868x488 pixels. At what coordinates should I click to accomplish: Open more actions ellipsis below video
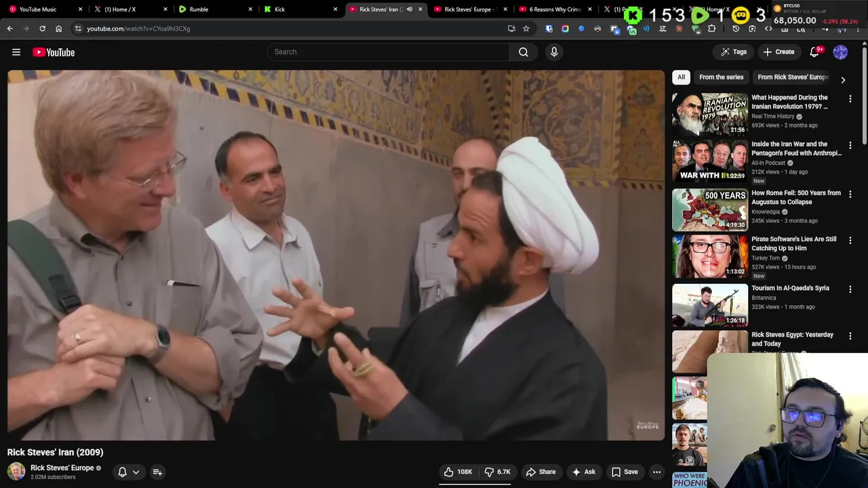pos(656,472)
